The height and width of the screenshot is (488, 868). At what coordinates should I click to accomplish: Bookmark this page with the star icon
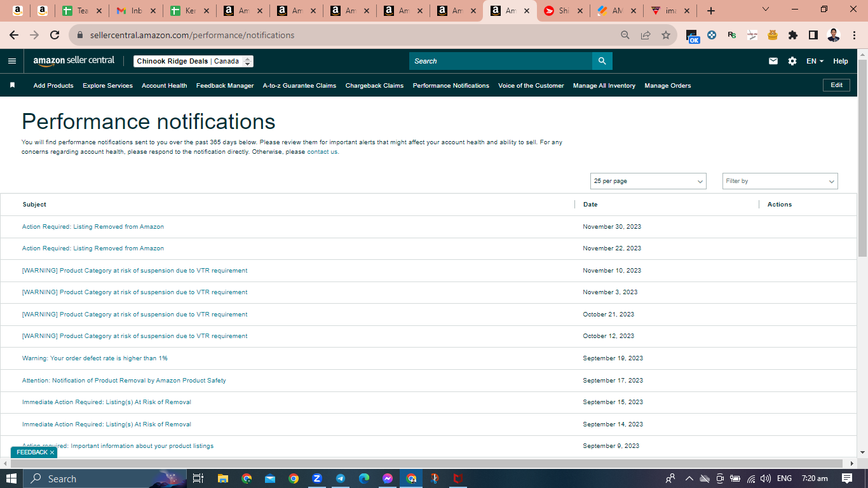click(666, 36)
